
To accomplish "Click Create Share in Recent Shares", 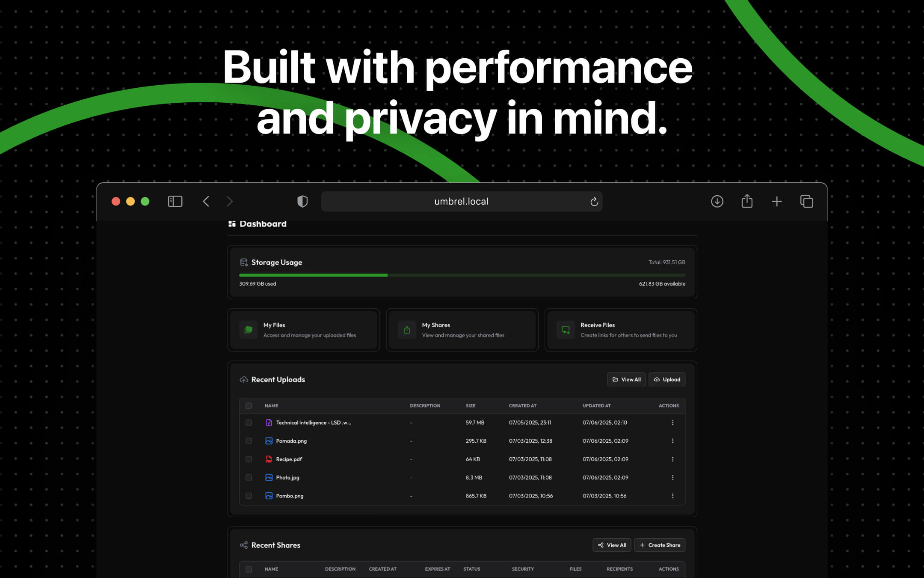I will tap(660, 545).
